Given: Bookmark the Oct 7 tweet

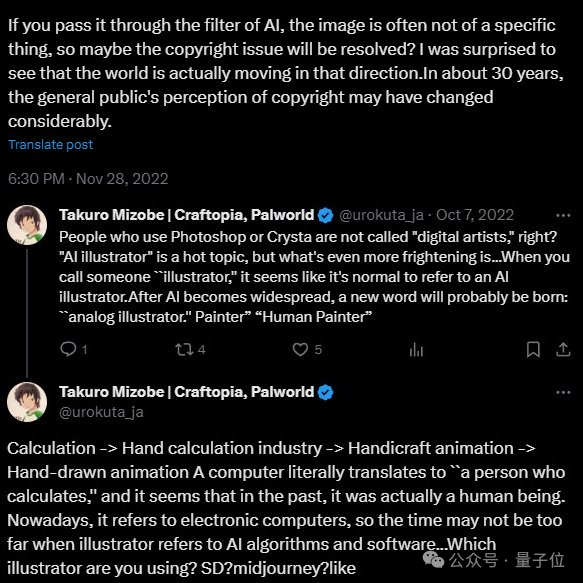Looking at the screenshot, I should tap(533, 350).
